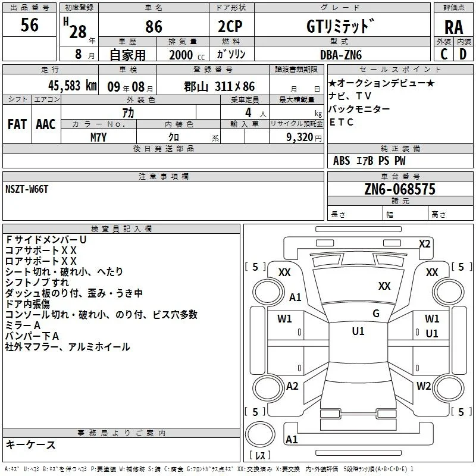This screenshot has width=476, height=476.
Task: Click the "注意事項欄" section header
Action: click(163, 176)
